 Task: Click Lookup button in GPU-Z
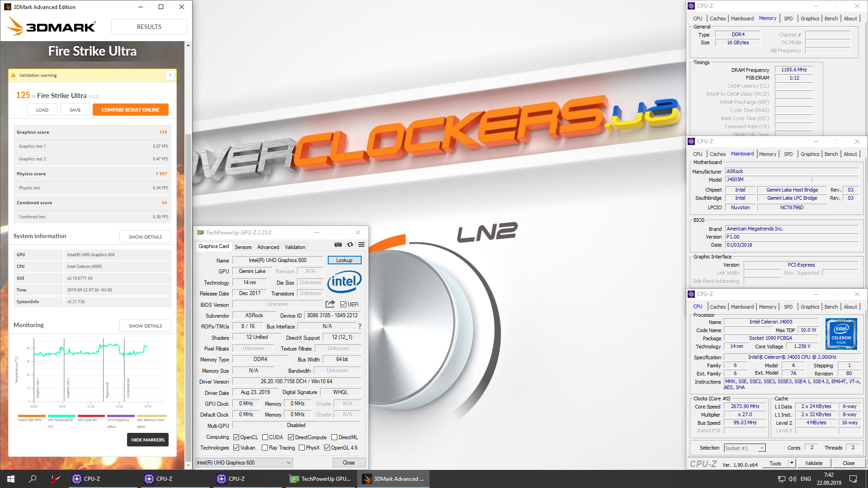(344, 260)
